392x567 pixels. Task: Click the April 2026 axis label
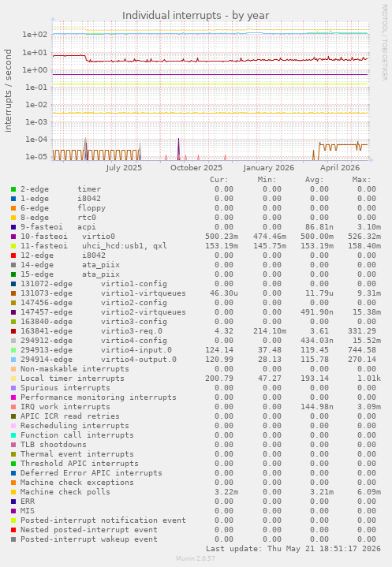pos(340,168)
